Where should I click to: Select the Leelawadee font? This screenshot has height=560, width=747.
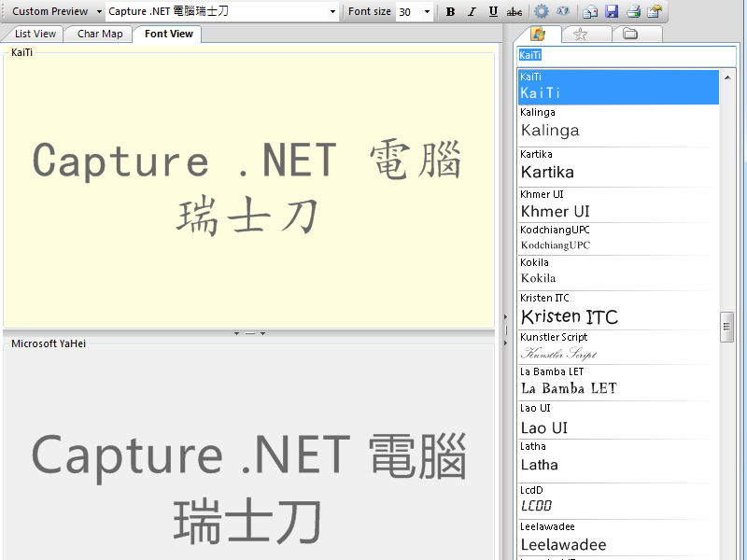point(618,538)
